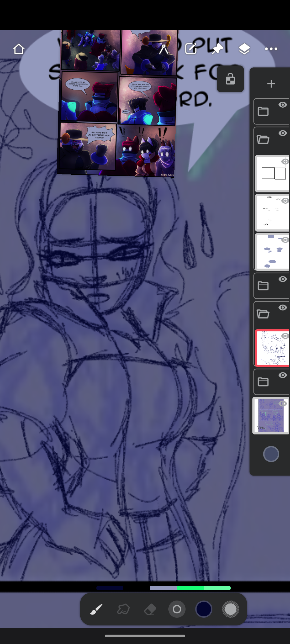Screen dimensions: 290x644
Task: Expand the topmost closed folder group
Action: 263,111
